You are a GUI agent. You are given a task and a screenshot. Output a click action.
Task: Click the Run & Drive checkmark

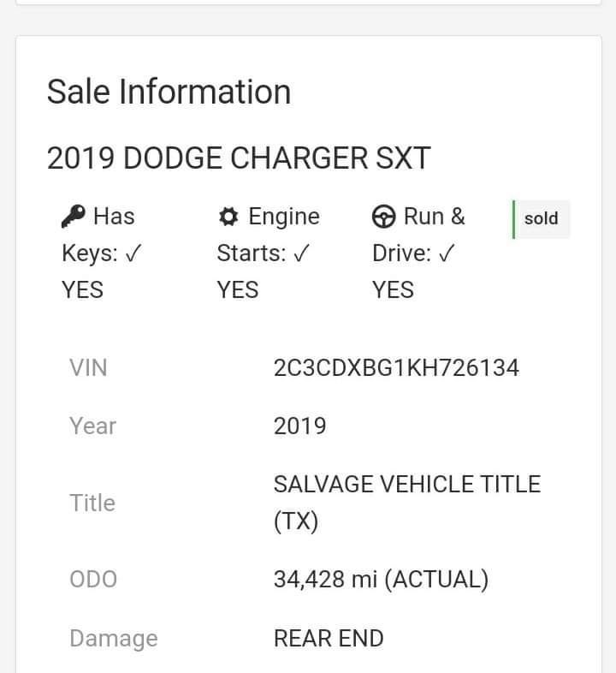[x=446, y=254]
